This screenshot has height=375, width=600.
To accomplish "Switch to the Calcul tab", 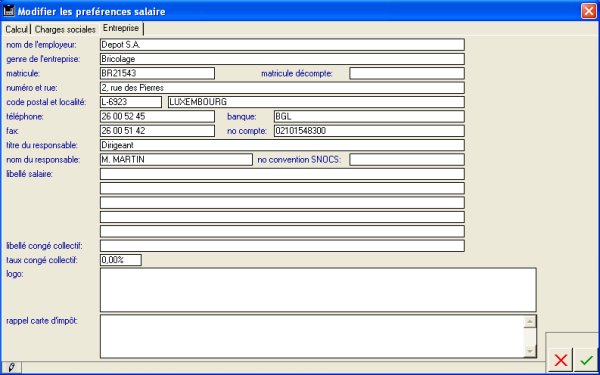I will point(16,29).
